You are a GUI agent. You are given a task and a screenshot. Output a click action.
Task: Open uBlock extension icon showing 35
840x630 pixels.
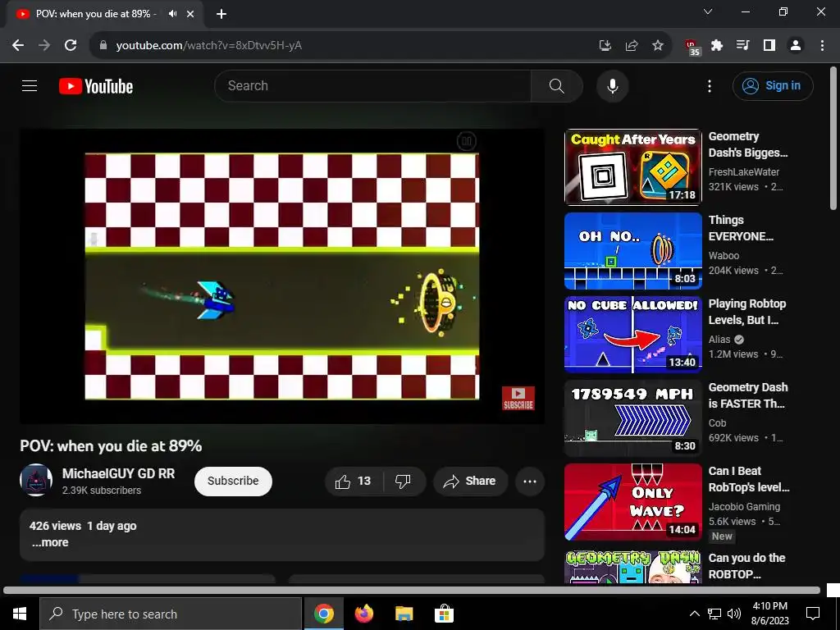(692, 47)
